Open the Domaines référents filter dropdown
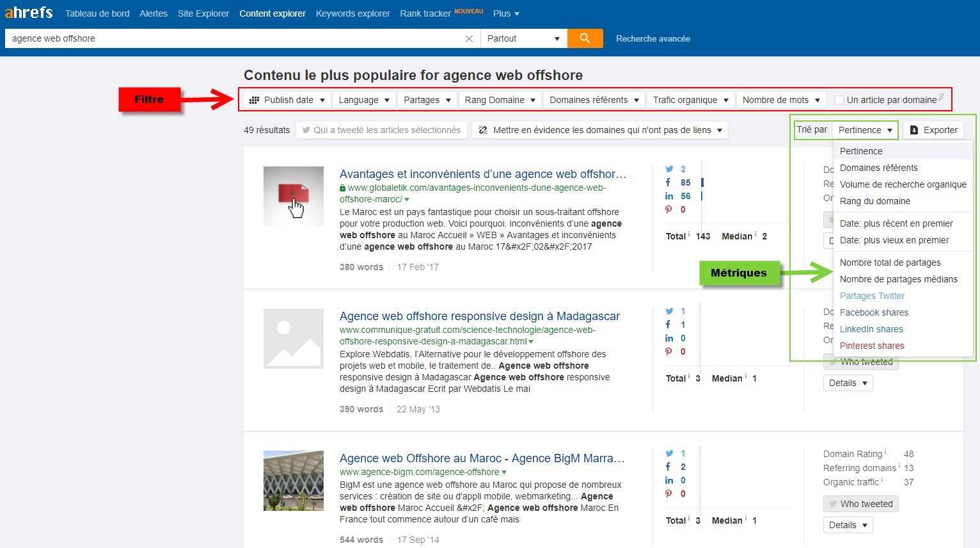Image resolution: width=980 pixels, height=548 pixels. click(x=594, y=100)
